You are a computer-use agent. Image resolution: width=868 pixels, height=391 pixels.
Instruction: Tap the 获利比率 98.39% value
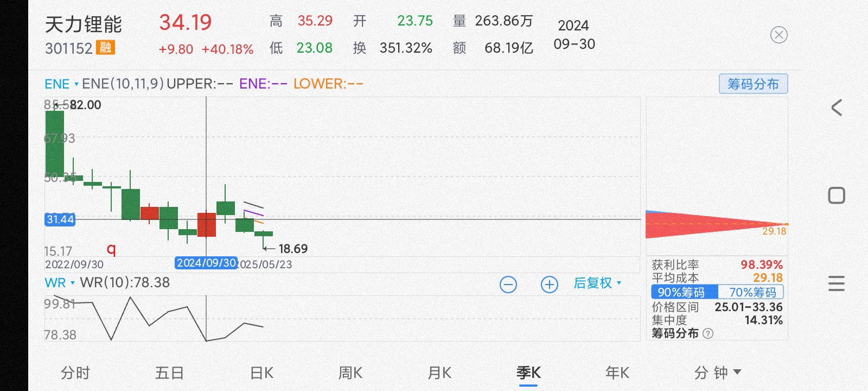point(762,265)
